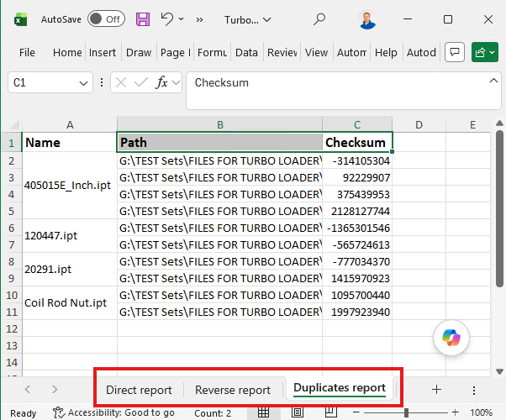This screenshot has height=420, width=506.
Task: Switch to the Reverse report sheet
Action: pos(233,390)
